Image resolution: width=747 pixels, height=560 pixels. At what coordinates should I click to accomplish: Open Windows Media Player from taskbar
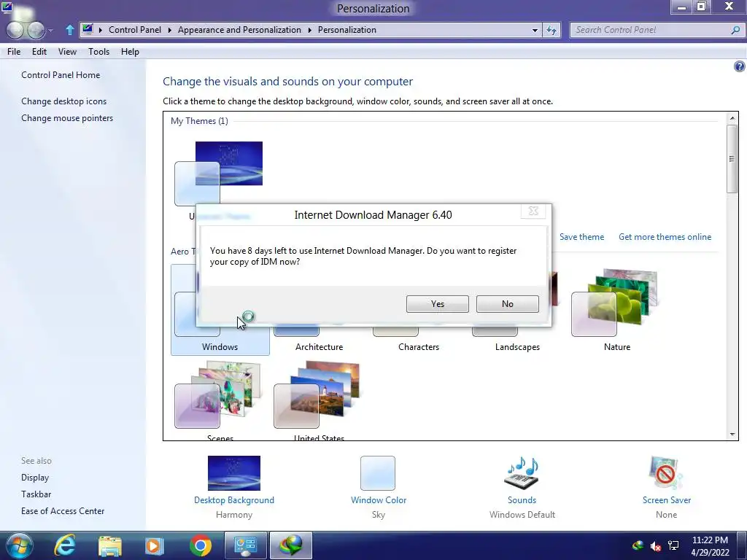click(154, 545)
